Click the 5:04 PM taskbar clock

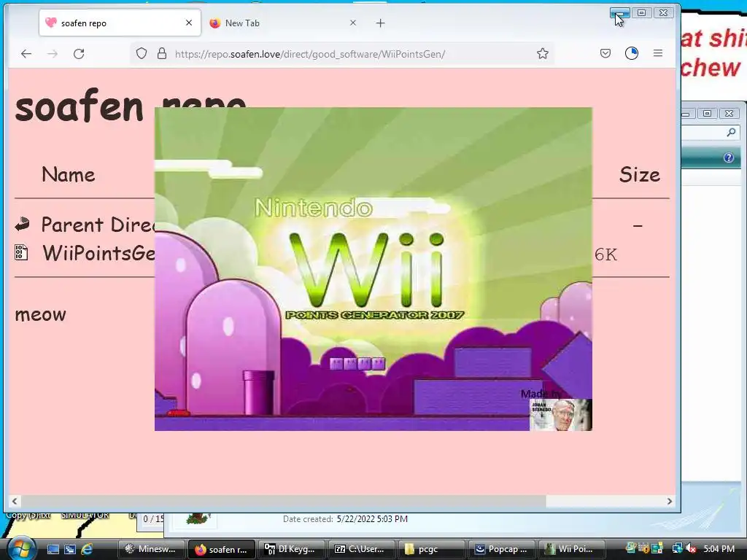(x=719, y=549)
